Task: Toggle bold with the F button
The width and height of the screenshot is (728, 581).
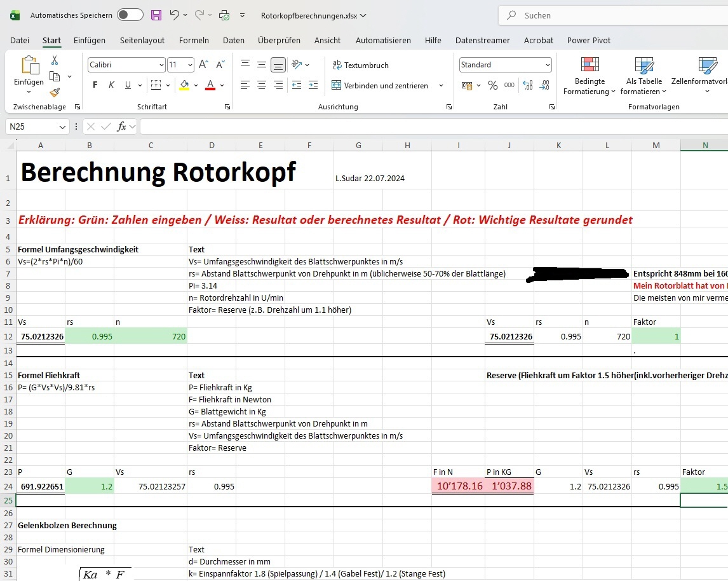Action: pyautogui.click(x=95, y=85)
